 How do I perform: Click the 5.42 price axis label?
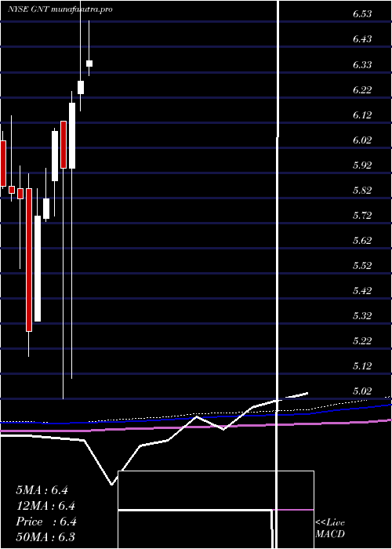click(362, 290)
